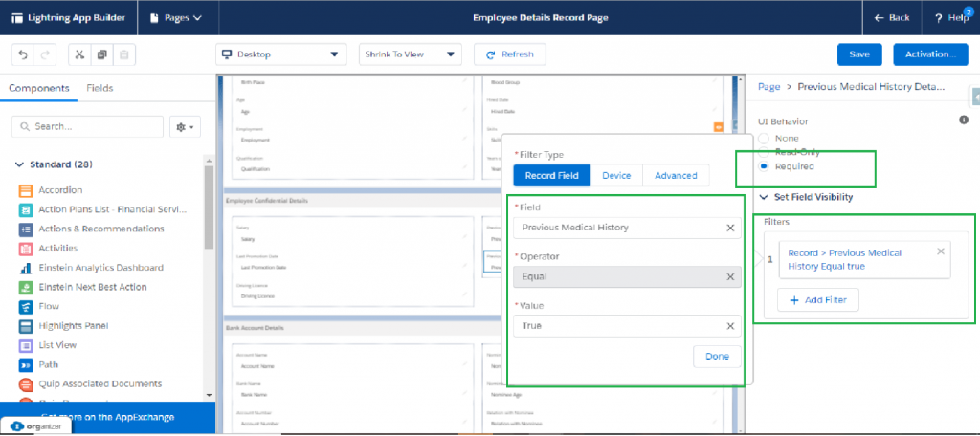The height and width of the screenshot is (436, 980).
Task: Collapse the Standard (28) section
Action: [x=19, y=165]
